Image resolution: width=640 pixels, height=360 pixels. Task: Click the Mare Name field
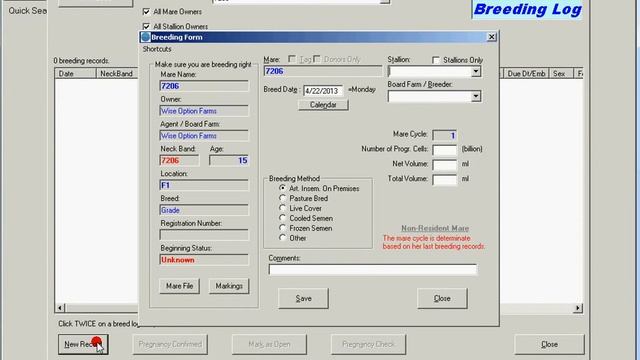coord(204,86)
